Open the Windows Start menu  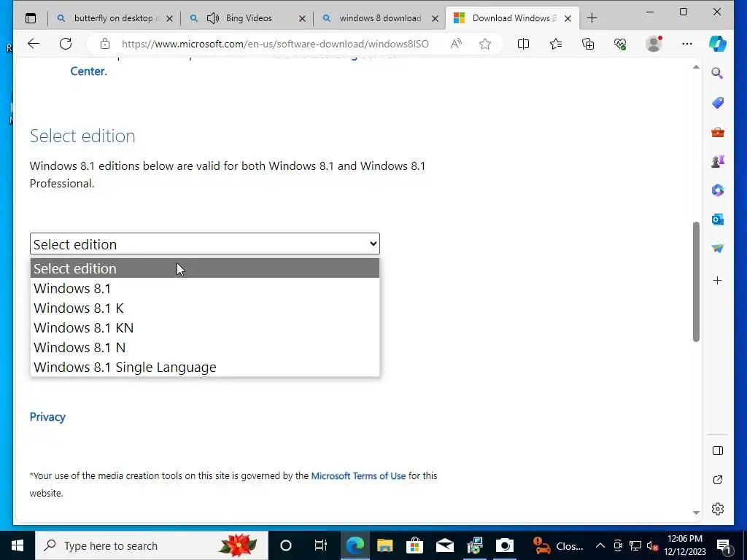click(x=18, y=545)
